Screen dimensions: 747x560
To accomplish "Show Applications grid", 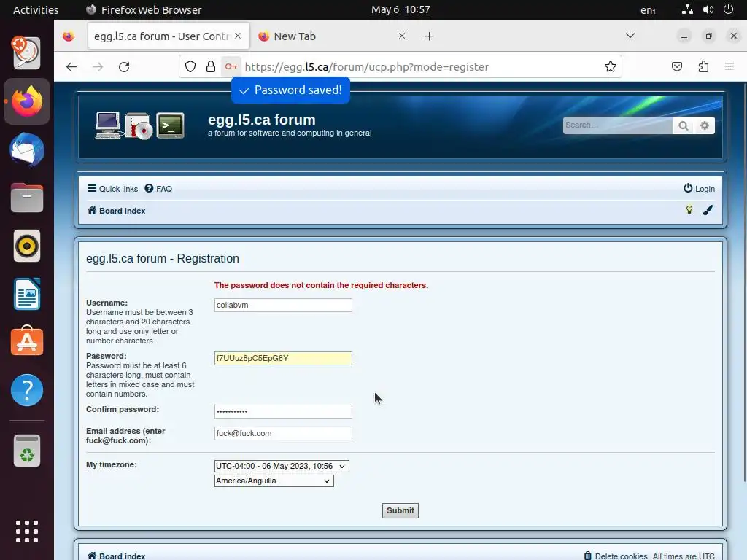I will point(27,532).
